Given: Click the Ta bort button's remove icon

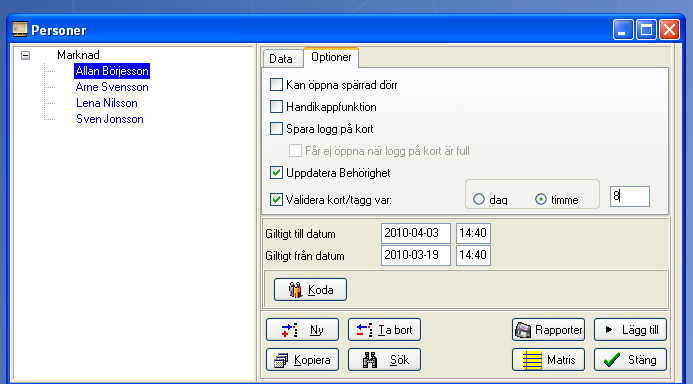Looking at the screenshot, I should [x=365, y=330].
